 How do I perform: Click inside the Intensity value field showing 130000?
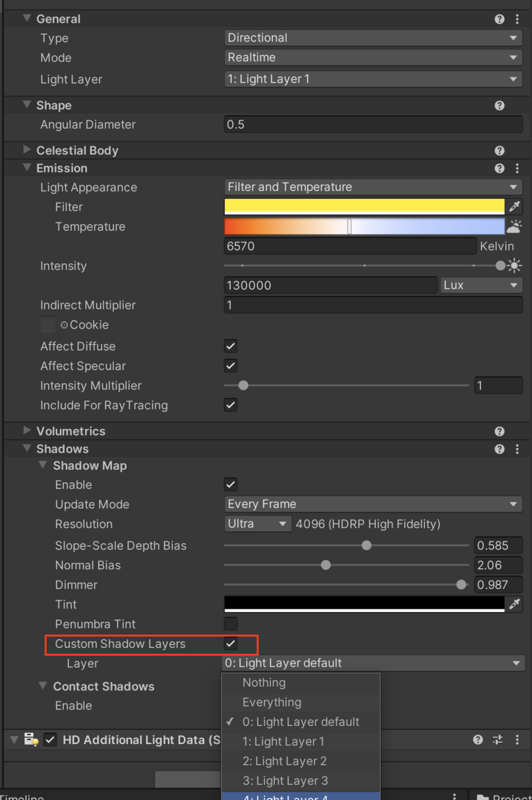330,285
